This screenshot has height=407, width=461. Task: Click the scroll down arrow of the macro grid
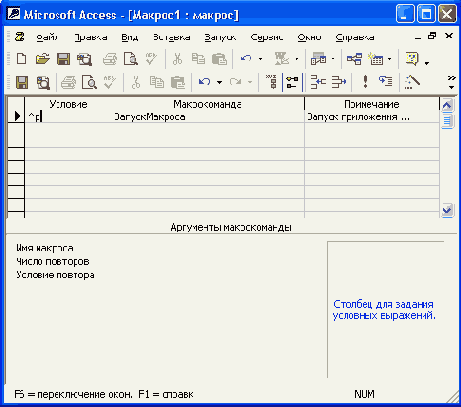(x=447, y=210)
